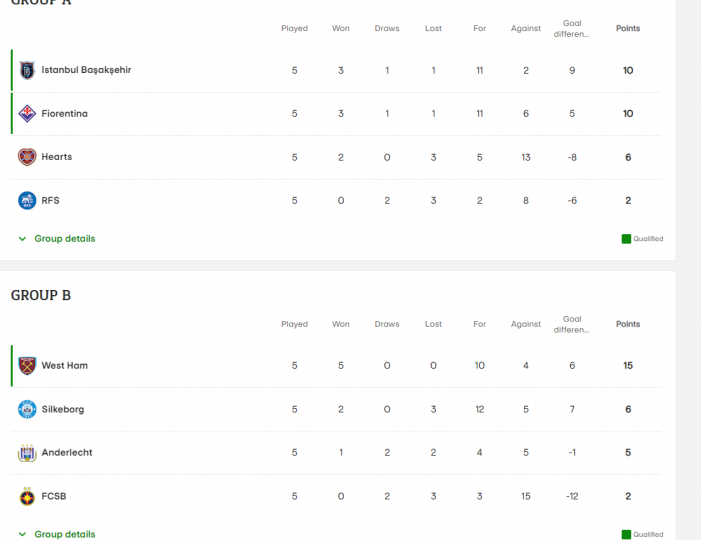This screenshot has height=540, width=701.
Task: Open the FCSB star badge
Action: tap(27, 496)
